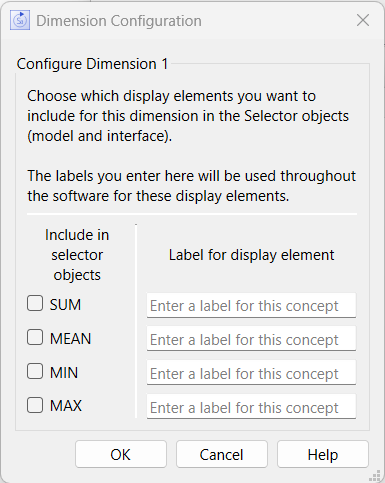This screenshot has width=385, height=483.
Task: Close the Dimension Configuration dialog
Action: point(363,20)
